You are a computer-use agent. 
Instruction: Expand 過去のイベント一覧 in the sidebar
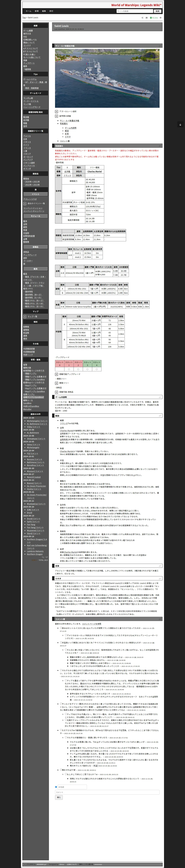tap(25, 203)
